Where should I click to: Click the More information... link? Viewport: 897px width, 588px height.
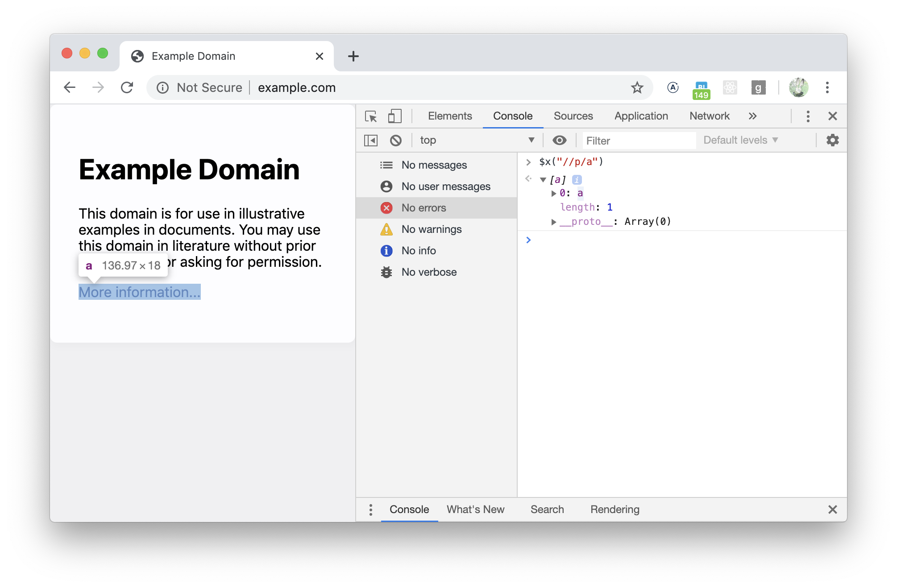(139, 292)
